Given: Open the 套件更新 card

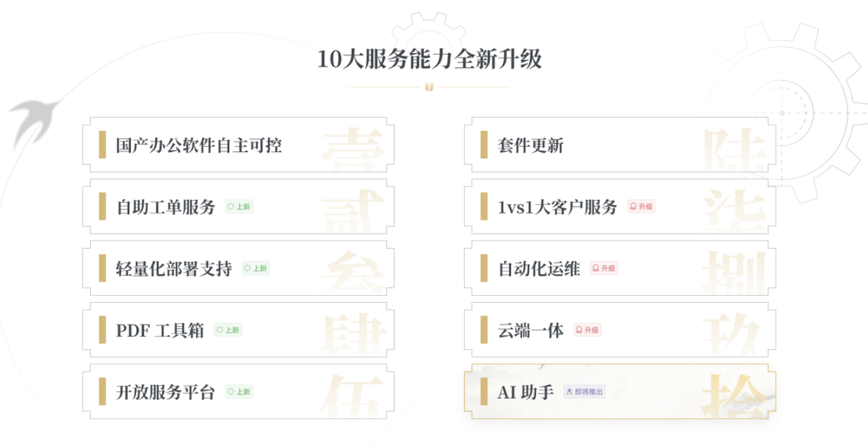Looking at the screenshot, I should pyautogui.click(x=620, y=145).
